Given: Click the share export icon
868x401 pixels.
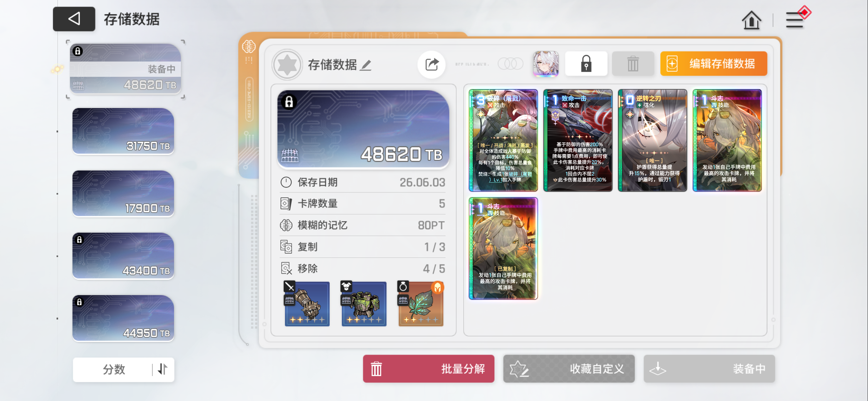Looking at the screenshot, I should [432, 64].
